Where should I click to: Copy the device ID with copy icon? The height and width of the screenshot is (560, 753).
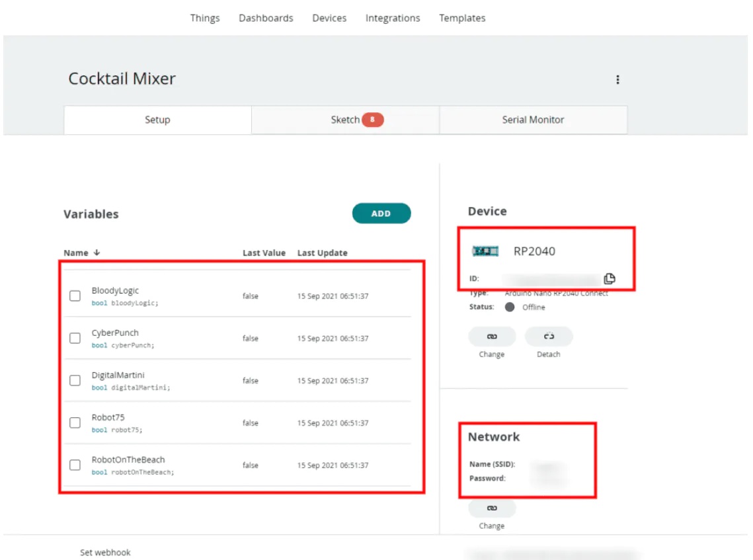click(609, 278)
